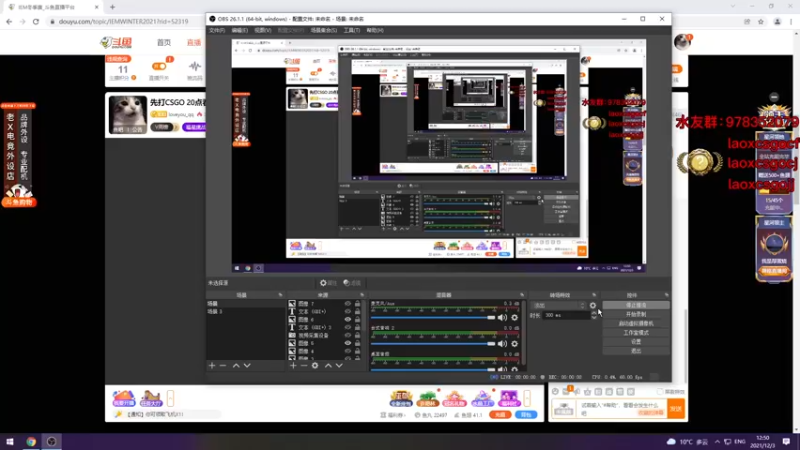Screen dimensions: 800x450
Task: Expand the right Douyu gift bar arrow
Action: tap(527, 397)
